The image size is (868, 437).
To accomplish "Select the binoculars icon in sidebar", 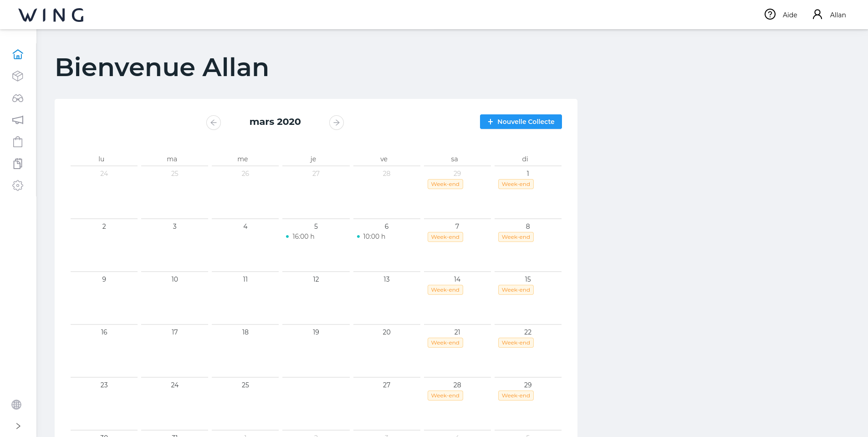I will 18,98.
